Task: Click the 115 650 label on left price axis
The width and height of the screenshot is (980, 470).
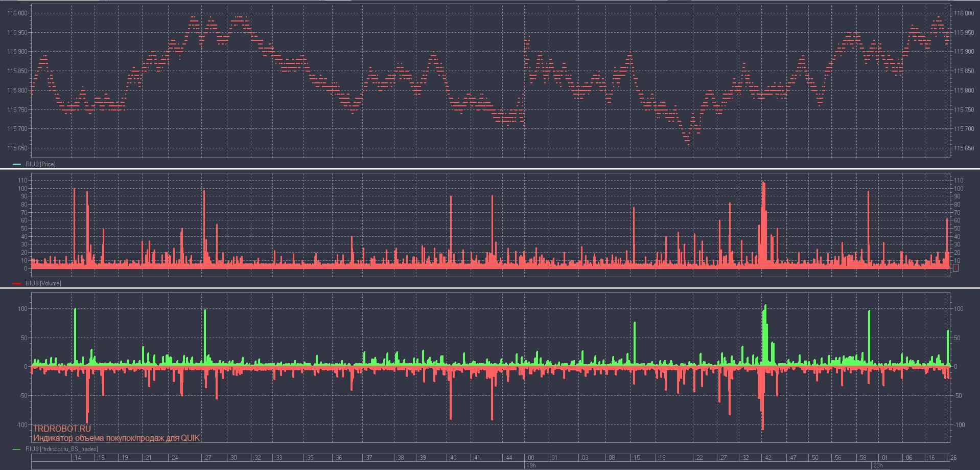Action: (x=17, y=148)
